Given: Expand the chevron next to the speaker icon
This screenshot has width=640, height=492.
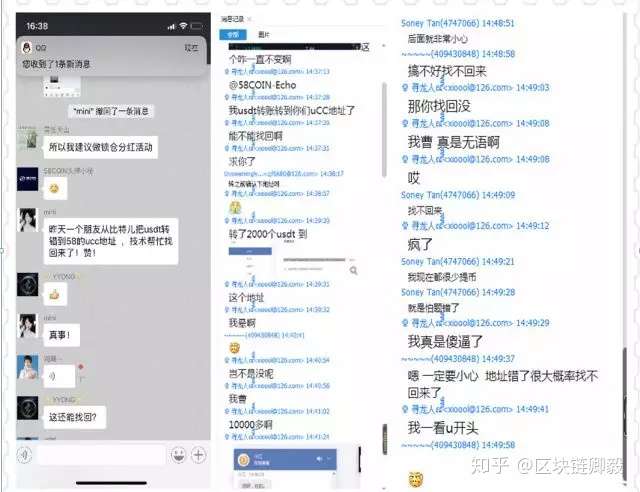Looking at the screenshot, I should [x=329, y=459].
